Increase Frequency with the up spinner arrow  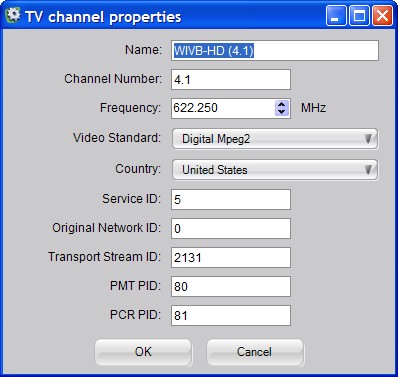click(282, 104)
